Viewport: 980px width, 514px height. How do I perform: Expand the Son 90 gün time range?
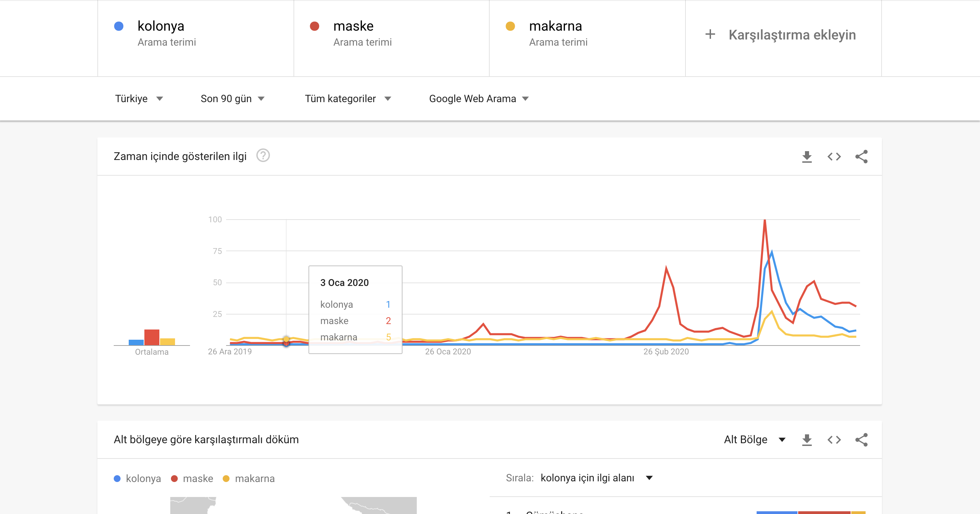(x=233, y=99)
